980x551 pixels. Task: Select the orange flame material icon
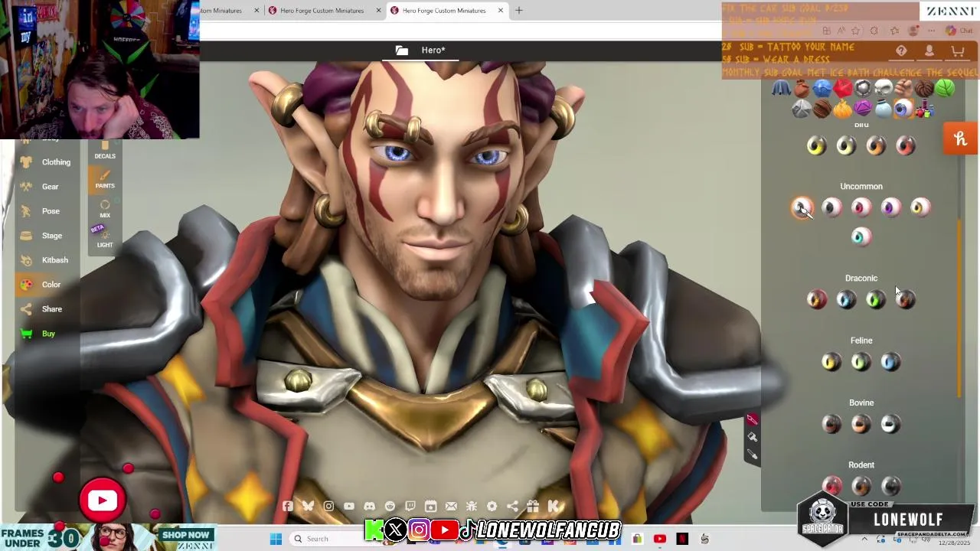[x=843, y=109]
